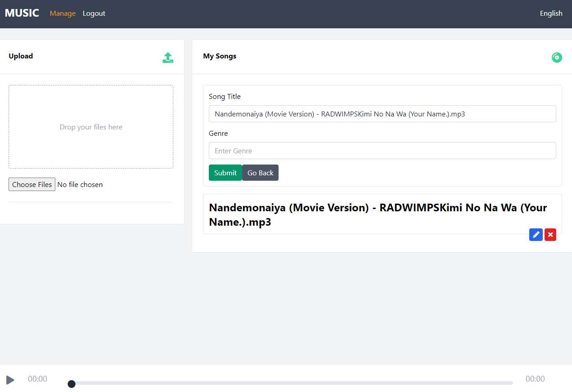572x392 pixels.
Task: Open the MUSIC home logo
Action: (22, 13)
